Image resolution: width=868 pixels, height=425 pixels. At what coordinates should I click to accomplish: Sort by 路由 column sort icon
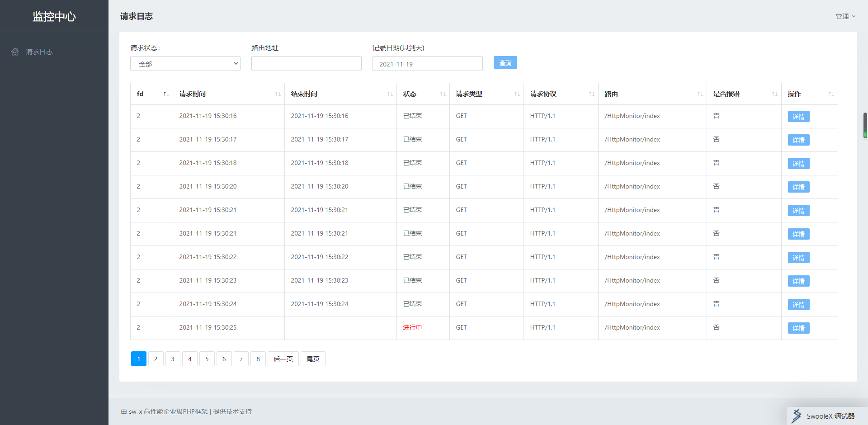(x=700, y=94)
